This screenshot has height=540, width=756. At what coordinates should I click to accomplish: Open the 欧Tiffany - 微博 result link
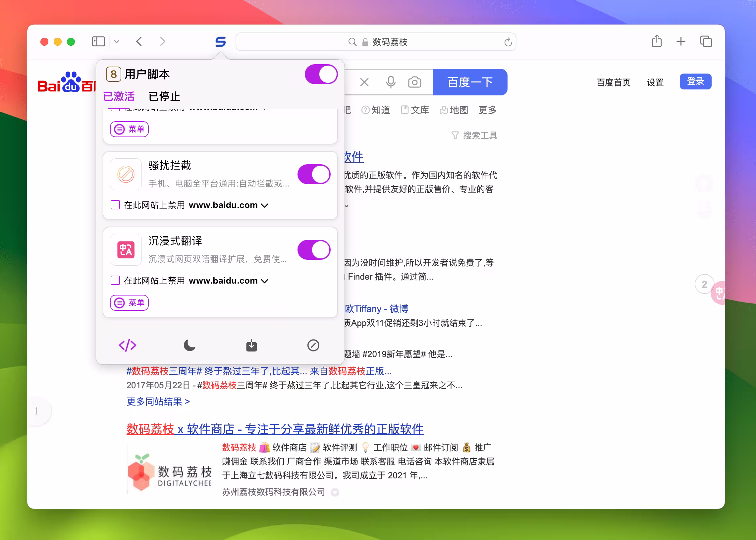point(376,309)
